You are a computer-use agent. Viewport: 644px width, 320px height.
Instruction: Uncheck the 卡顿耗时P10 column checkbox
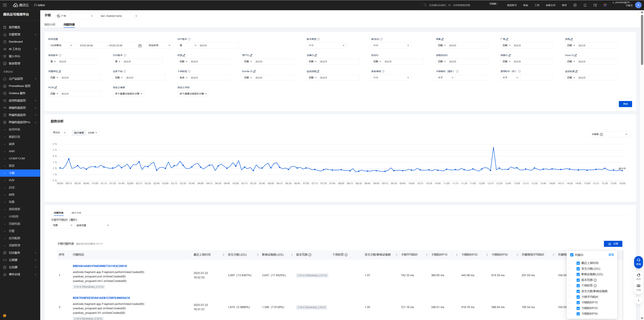pyautogui.click(x=578, y=303)
